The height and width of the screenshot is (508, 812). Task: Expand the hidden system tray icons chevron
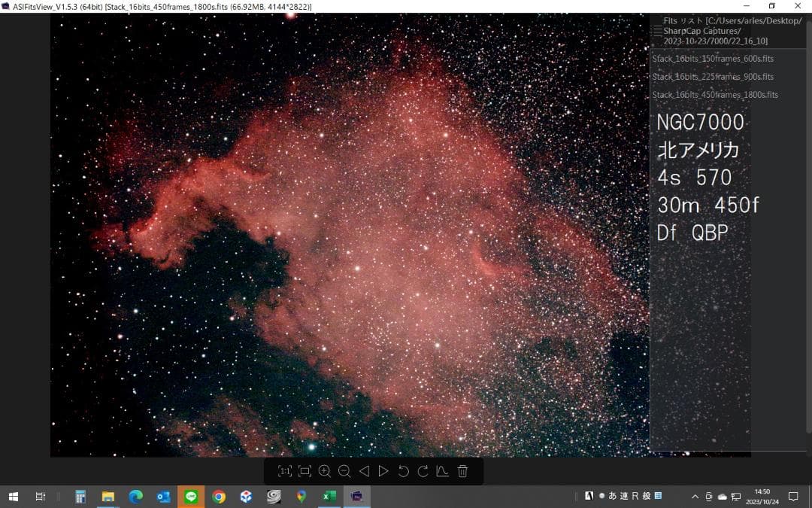click(x=695, y=497)
